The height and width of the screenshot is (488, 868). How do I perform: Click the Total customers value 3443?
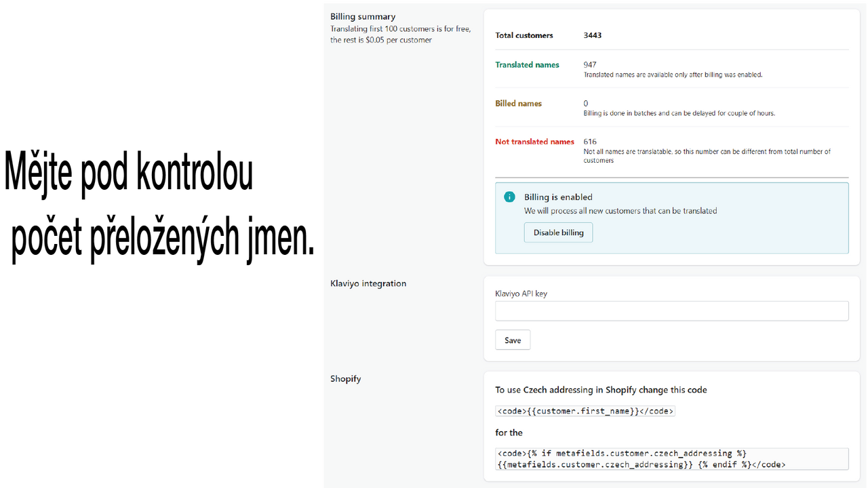point(593,35)
